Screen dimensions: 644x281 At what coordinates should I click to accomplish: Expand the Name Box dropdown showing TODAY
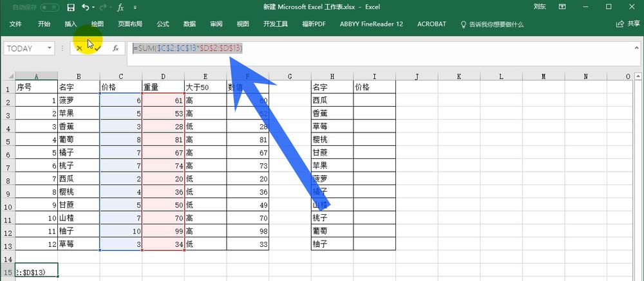click(50, 48)
